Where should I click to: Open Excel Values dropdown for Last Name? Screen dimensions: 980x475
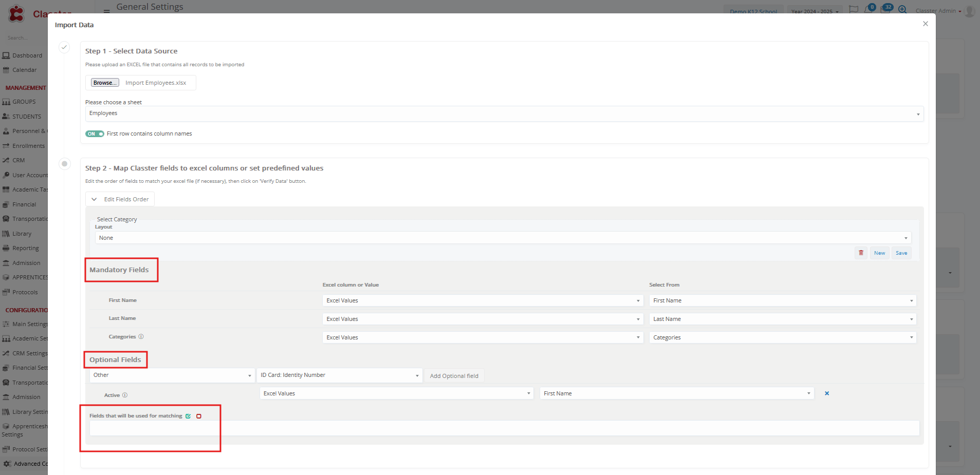click(x=483, y=319)
